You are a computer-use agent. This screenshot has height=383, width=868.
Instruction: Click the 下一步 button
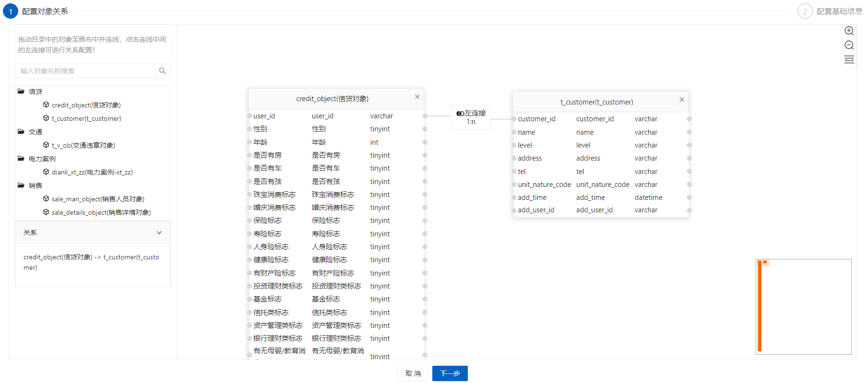point(450,373)
